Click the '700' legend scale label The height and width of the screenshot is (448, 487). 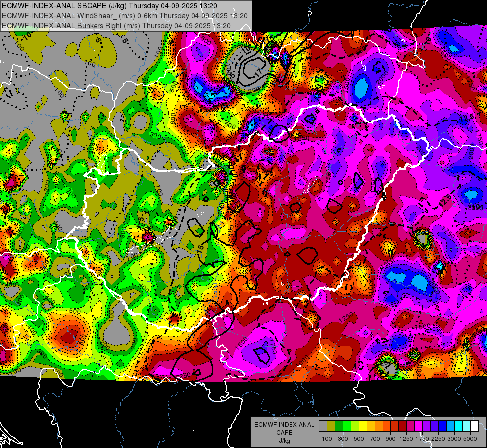coord(375,439)
